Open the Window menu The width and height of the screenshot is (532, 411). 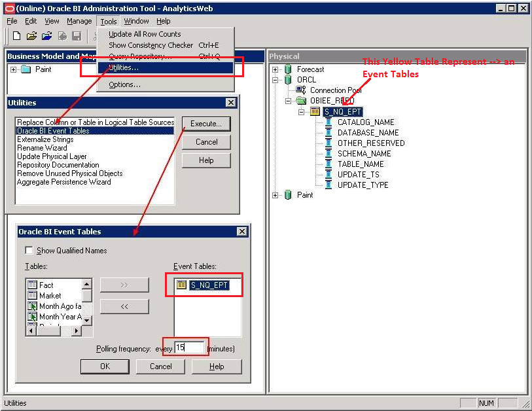pyautogui.click(x=136, y=21)
